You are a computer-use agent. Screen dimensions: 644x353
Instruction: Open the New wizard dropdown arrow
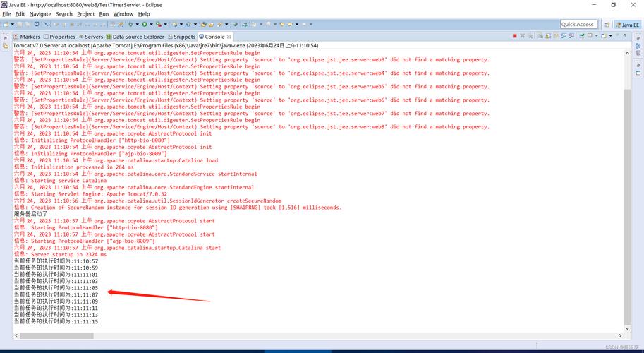pos(13,24)
